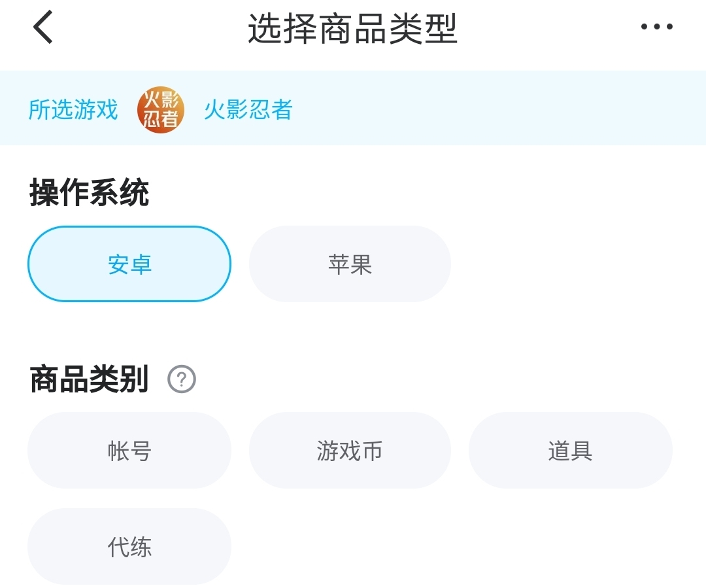Tap the 所选游戏 label
The height and width of the screenshot is (588, 706).
73,110
